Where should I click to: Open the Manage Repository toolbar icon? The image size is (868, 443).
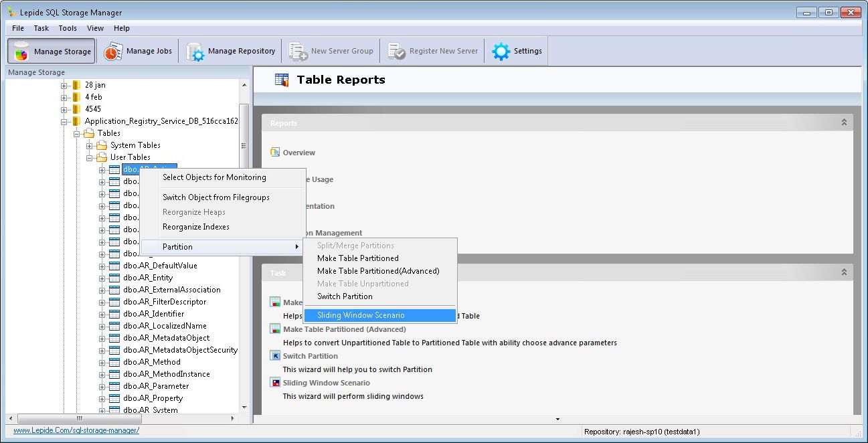pyautogui.click(x=195, y=50)
